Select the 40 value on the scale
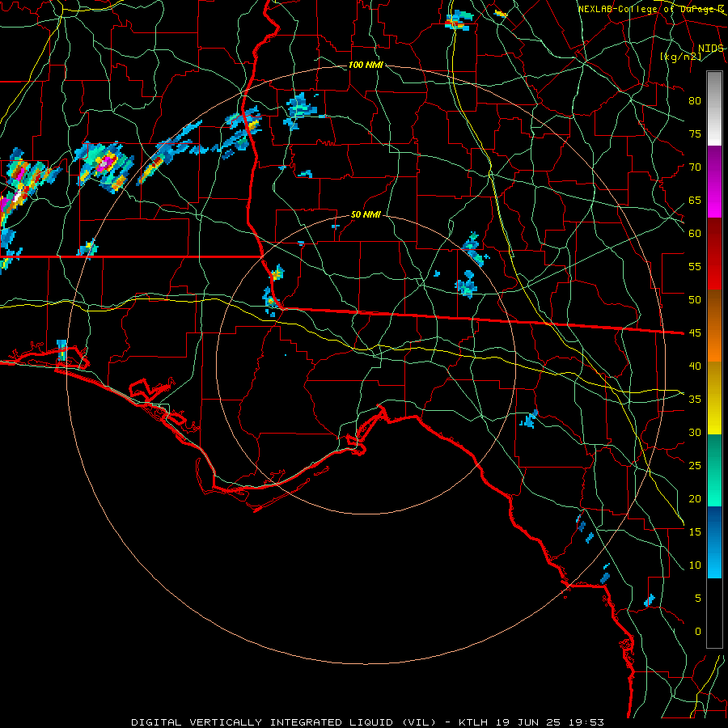The width and height of the screenshot is (728, 728). pyautogui.click(x=695, y=366)
